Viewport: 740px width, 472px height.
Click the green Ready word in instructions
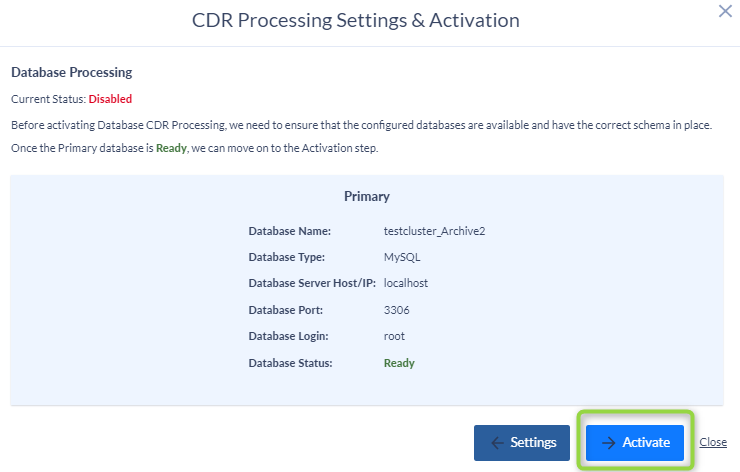[x=171, y=148]
